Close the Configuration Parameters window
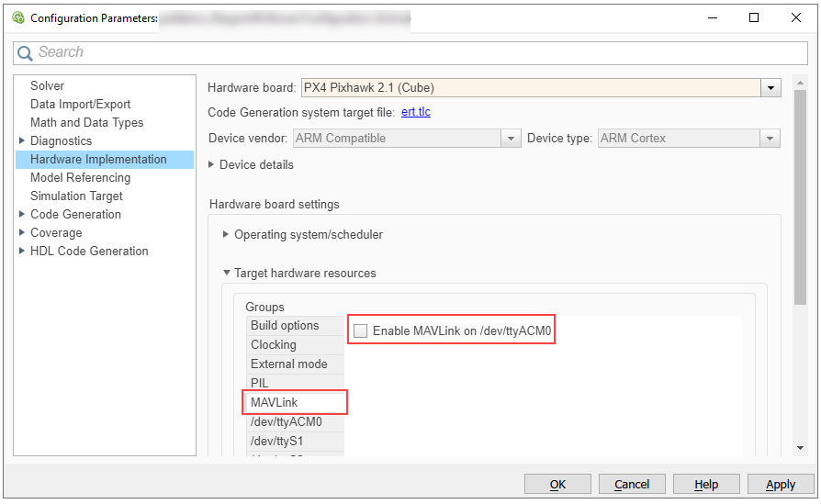821x504 pixels. click(x=796, y=17)
